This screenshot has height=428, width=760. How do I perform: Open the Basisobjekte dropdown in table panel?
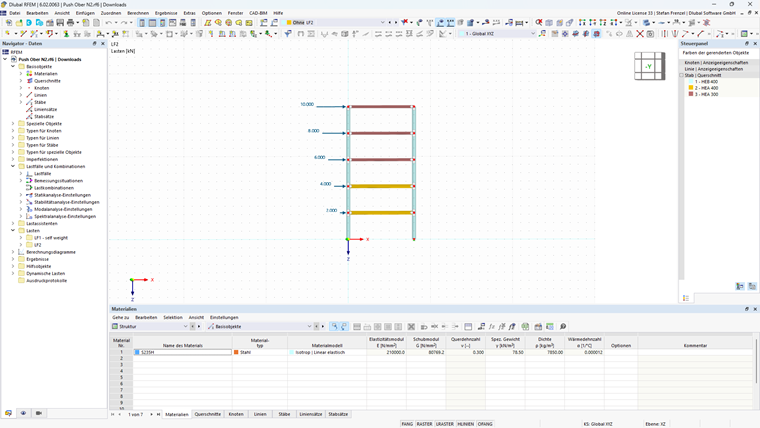259,327
